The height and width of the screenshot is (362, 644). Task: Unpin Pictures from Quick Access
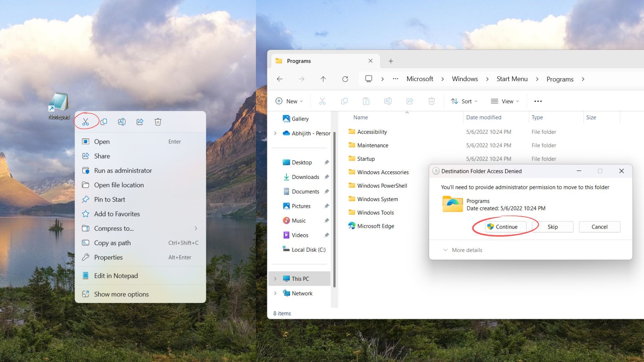coord(326,206)
